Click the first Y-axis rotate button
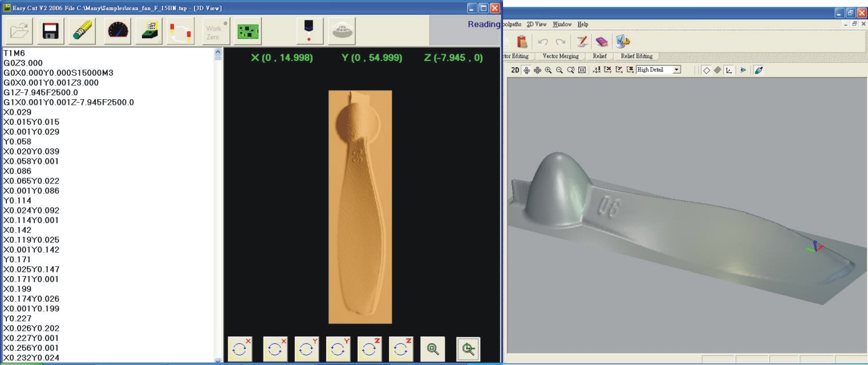Image resolution: width=868 pixels, height=365 pixels. pos(307,348)
